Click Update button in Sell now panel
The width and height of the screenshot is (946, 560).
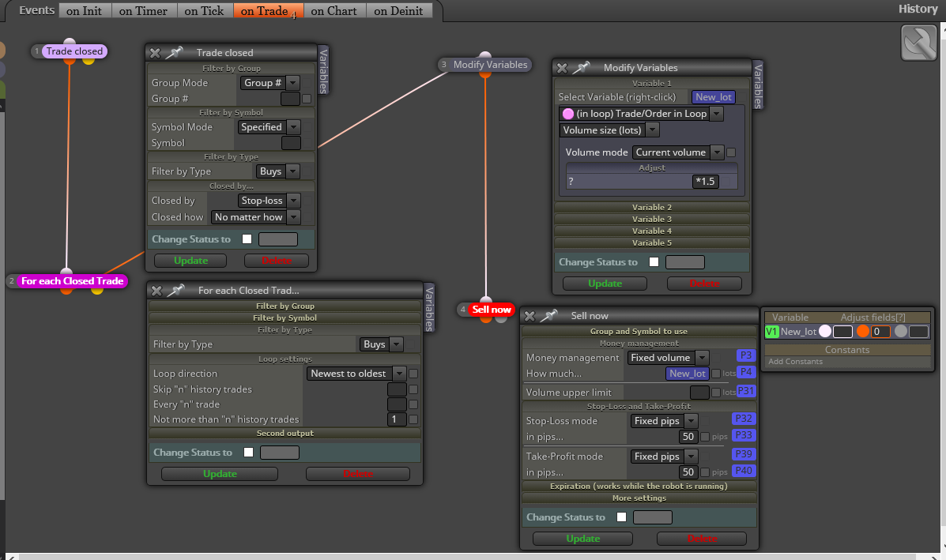(582, 539)
